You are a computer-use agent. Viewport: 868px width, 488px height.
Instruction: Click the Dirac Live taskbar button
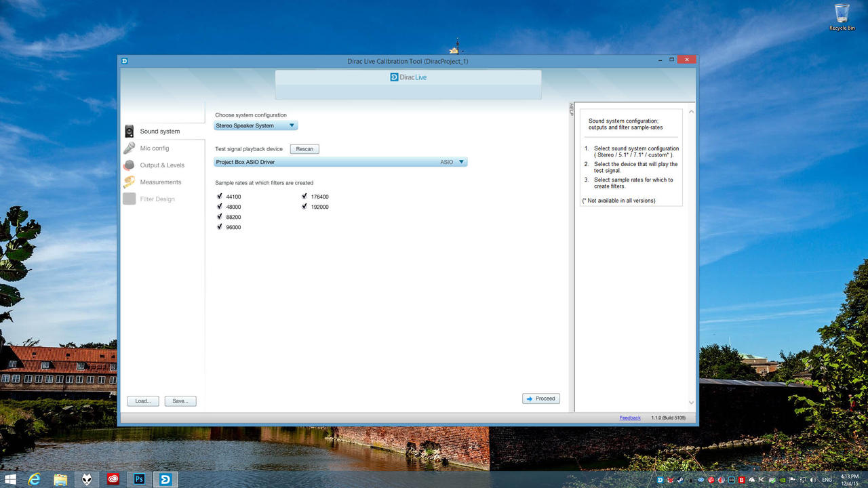pos(165,479)
